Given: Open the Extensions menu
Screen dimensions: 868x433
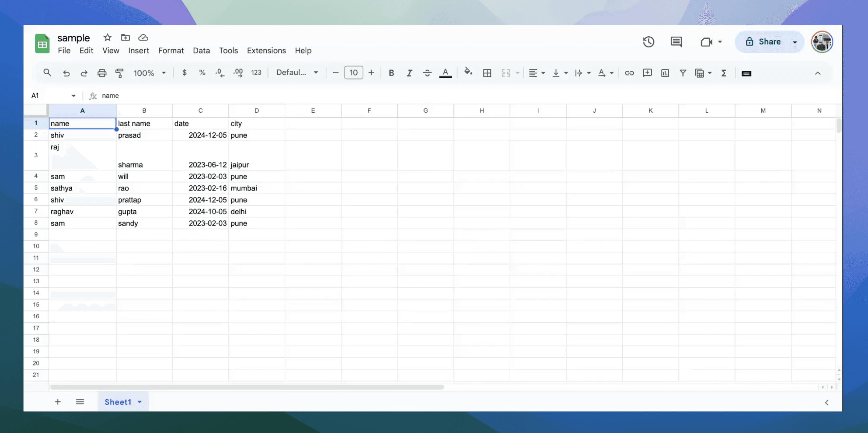Looking at the screenshot, I should pos(266,50).
